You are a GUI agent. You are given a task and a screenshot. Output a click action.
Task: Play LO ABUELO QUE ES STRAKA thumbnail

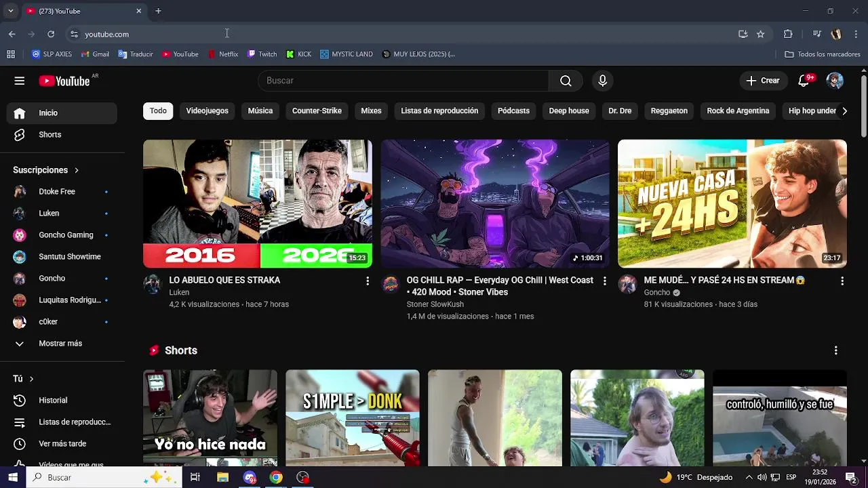(x=258, y=204)
